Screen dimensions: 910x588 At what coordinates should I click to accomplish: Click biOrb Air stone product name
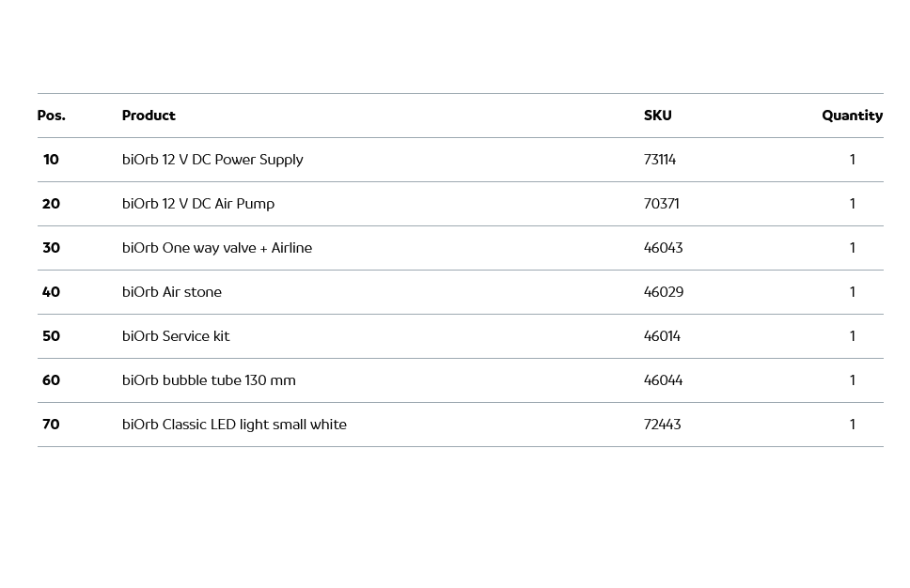[172, 292]
